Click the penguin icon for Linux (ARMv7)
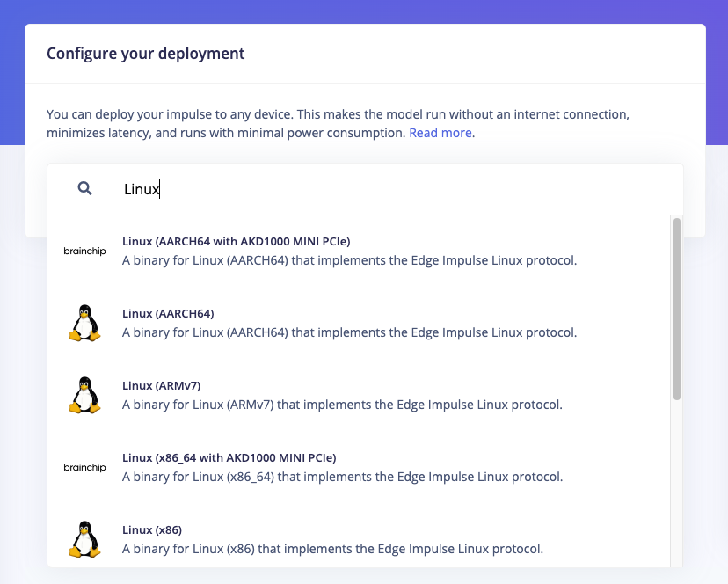 click(84, 395)
